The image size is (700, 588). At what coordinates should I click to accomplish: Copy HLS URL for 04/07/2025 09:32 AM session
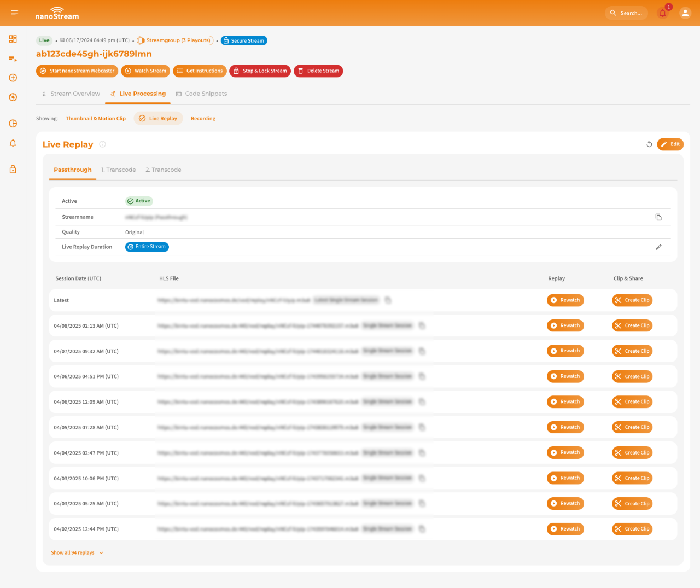coord(422,351)
